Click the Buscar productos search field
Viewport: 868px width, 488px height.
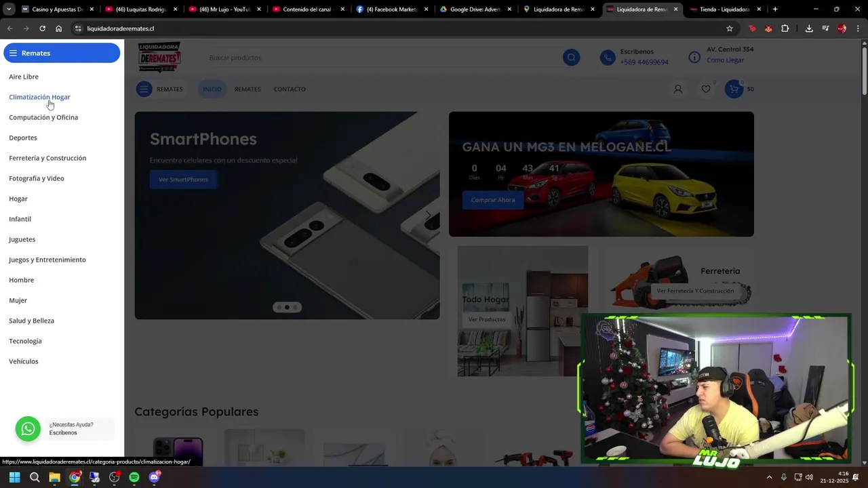click(x=383, y=58)
